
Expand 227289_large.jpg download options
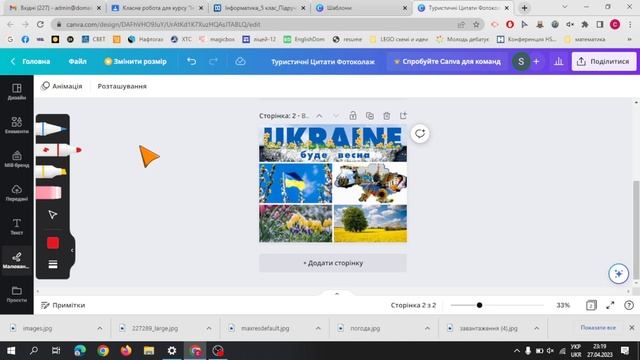click(209, 328)
